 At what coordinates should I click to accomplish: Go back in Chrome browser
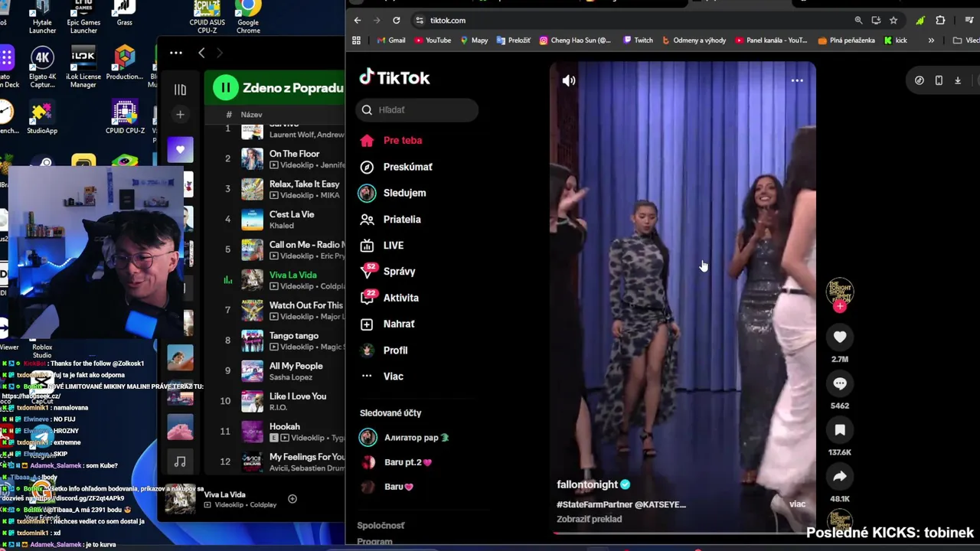[358, 21]
